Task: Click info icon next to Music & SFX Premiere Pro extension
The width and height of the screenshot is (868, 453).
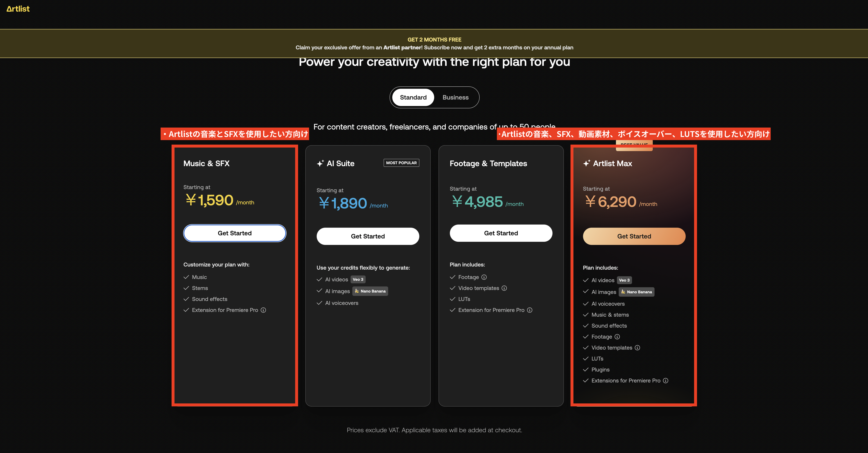Action: tap(263, 310)
